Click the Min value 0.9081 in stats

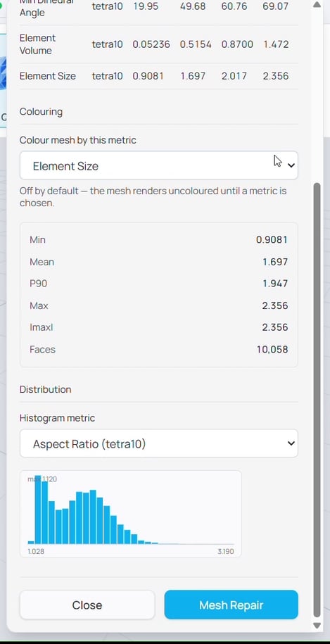272,240
